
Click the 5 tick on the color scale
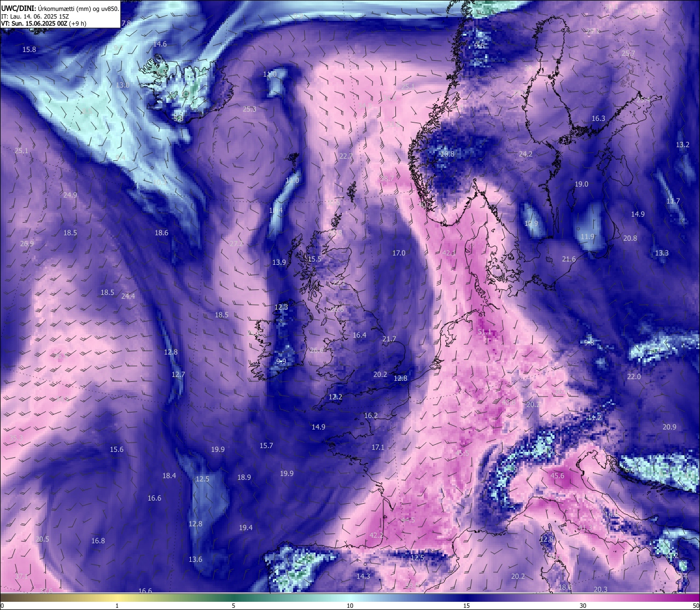[x=234, y=606]
